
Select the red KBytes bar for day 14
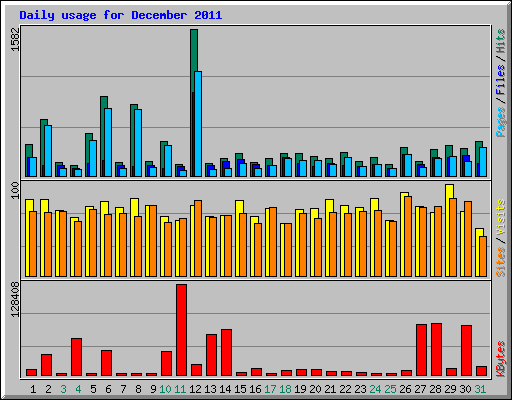[226, 353]
